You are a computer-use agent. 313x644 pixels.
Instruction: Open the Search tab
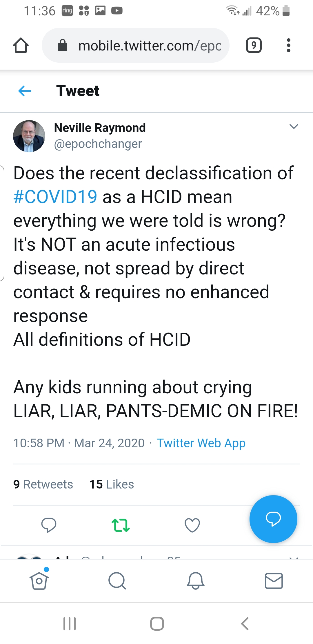pos(117,581)
